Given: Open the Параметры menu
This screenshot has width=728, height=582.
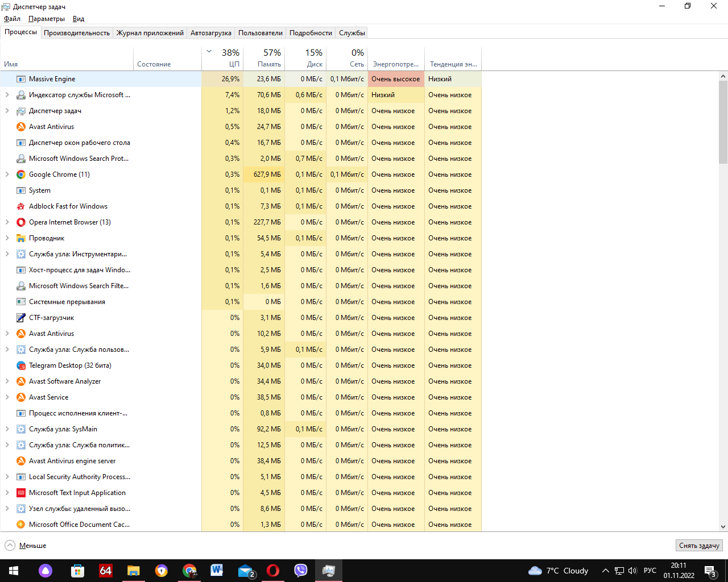Looking at the screenshot, I should pos(47,19).
